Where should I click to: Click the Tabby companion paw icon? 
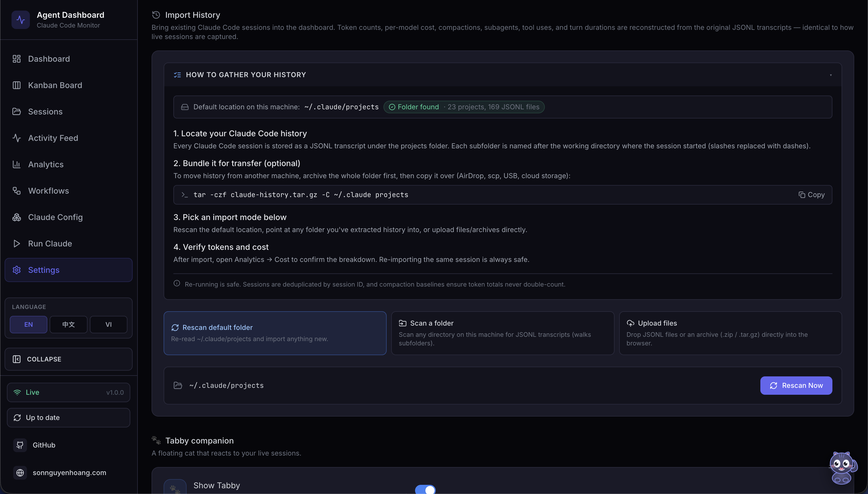[156, 440]
